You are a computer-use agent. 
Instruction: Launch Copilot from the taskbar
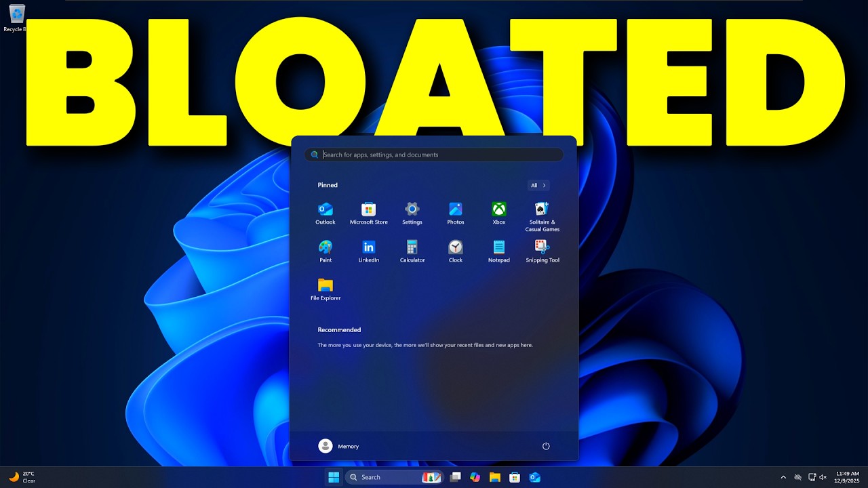(x=475, y=477)
